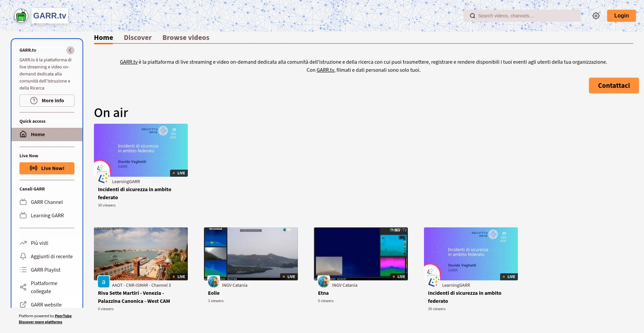This screenshot has width=644, height=333.
Task: Click the '3 viewers' text under Eolie
Action: (x=216, y=301)
